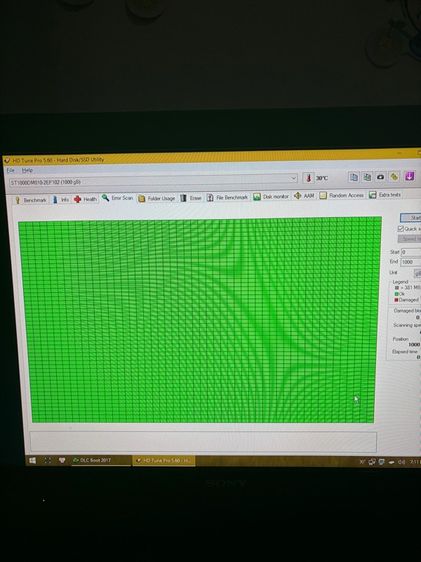This screenshot has width=421, height=562.
Task: Click the volume speaker tray icon
Action: [402, 462]
